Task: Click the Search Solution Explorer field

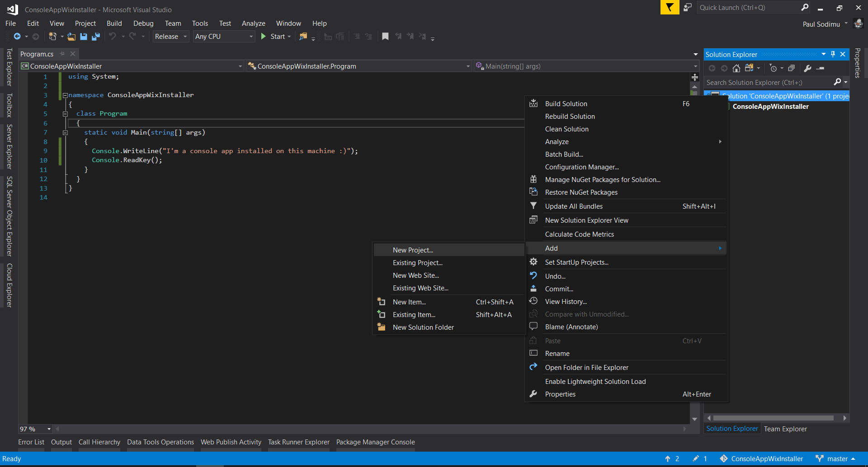Action: coord(769,82)
